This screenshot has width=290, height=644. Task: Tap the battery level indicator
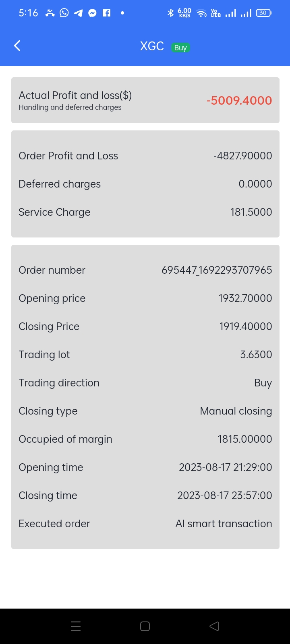(x=263, y=13)
